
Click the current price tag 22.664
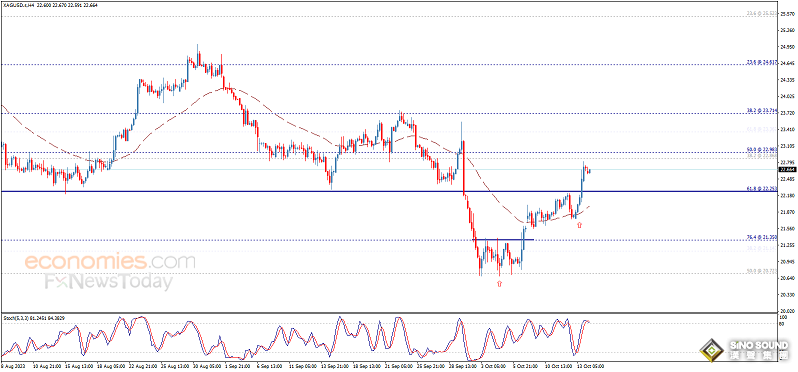tap(787, 169)
